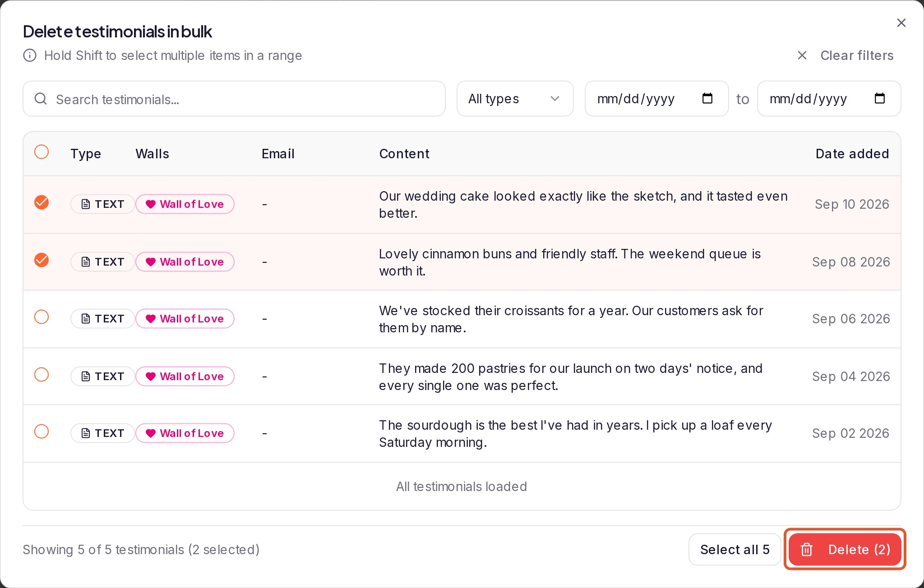Click the trash icon on Delete button
The width and height of the screenshot is (924, 588).
click(807, 549)
